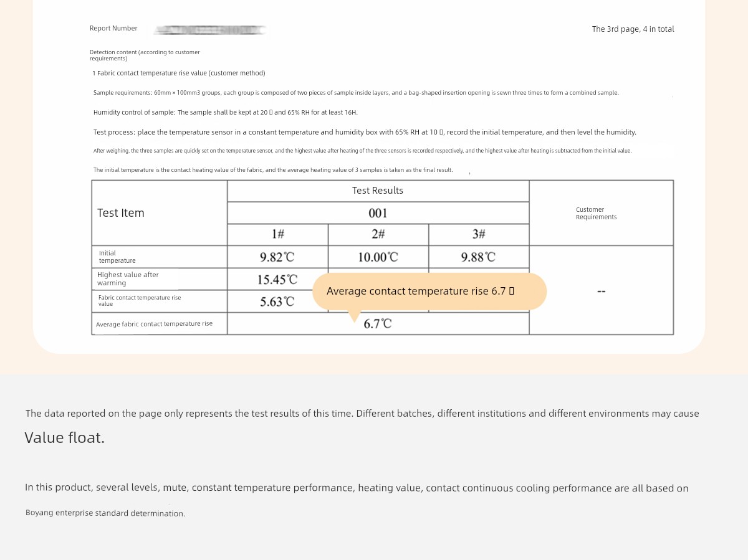
Task: Click the "Report Number" label
Action: pyautogui.click(x=113, y=29)
